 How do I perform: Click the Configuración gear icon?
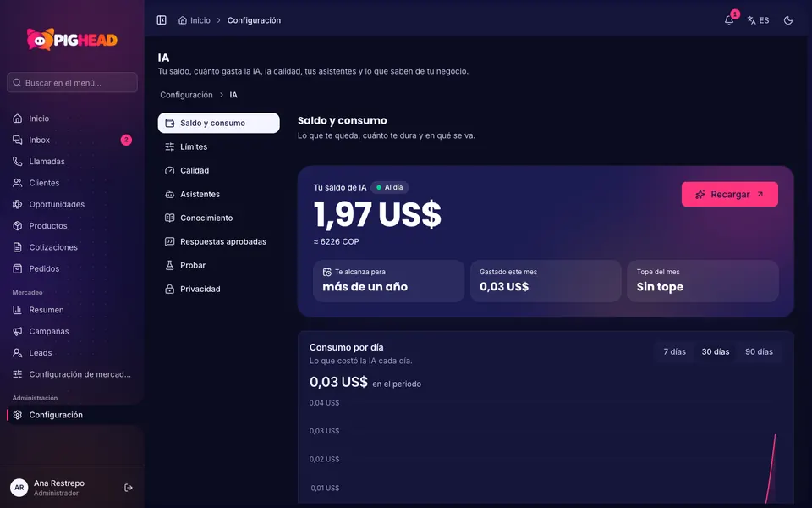point(18,415)
